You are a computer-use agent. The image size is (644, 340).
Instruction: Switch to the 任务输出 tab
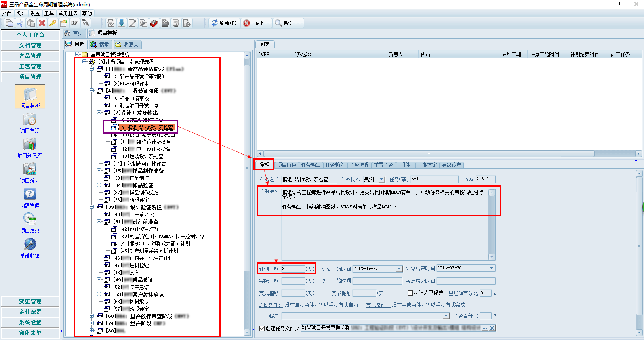coord(311,165)
